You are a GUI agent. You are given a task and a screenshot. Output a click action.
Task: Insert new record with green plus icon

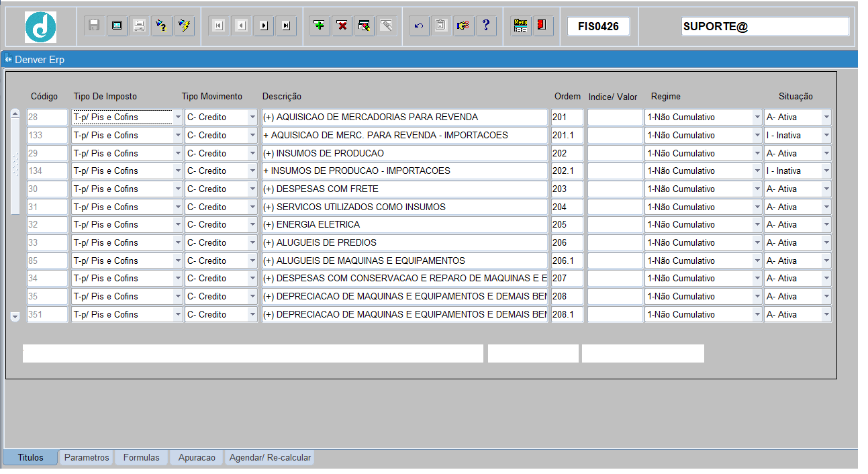(320, 26)
